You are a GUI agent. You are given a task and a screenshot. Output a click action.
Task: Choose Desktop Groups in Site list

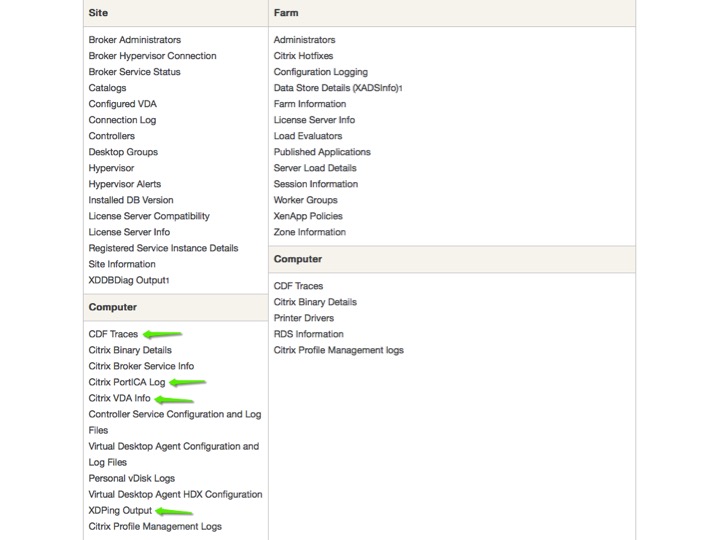pos(123,152)
